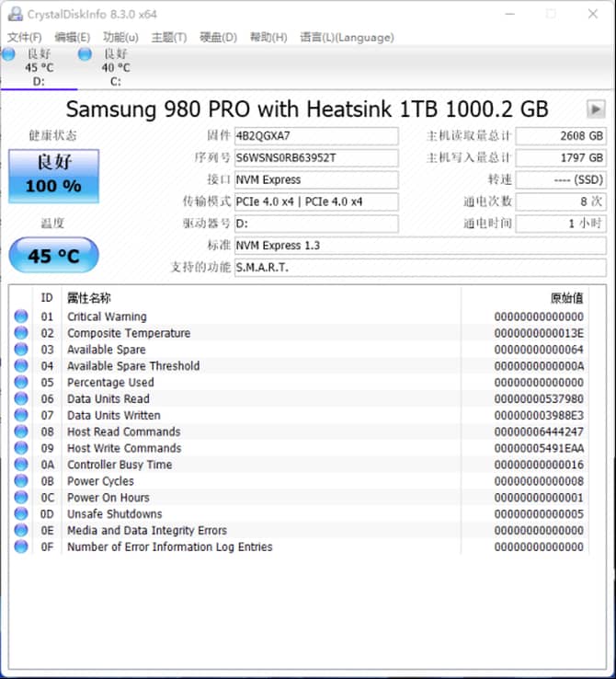Screen dimensions: 616x679
Task: Minimize the CrystalDiskInfo window
Action: click(510, 14)
